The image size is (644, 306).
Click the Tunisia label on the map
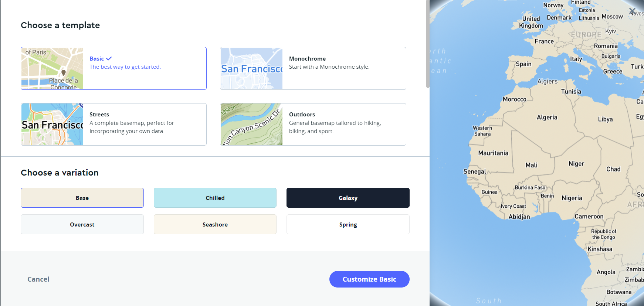[x=571, y=92]
